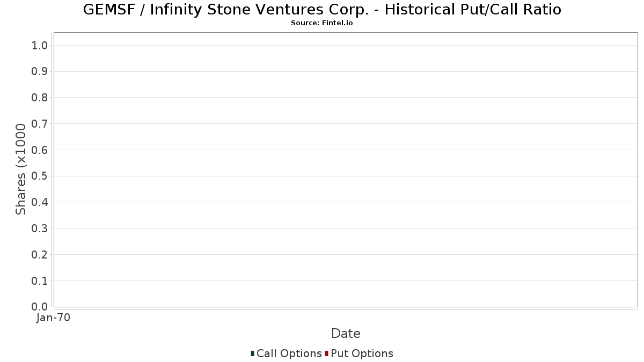Click the 0.4 y-axis tick label
Viewport: 644px width, 362px height.
click(40, 202)
